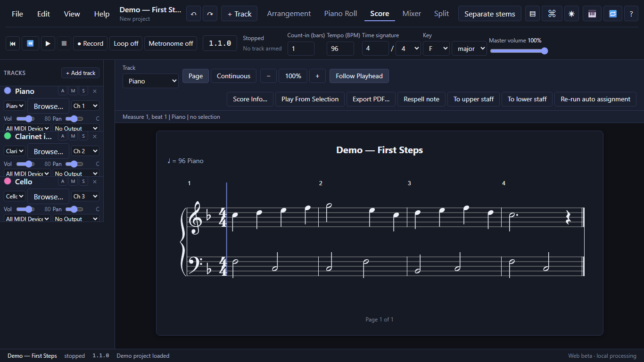Remove the Piano track with its X

[95, 91]
